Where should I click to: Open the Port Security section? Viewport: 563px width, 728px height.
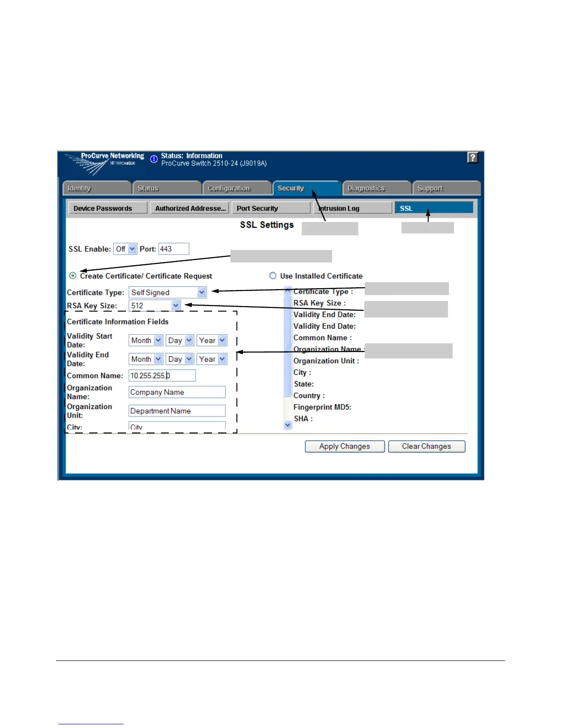pos(271,208)
